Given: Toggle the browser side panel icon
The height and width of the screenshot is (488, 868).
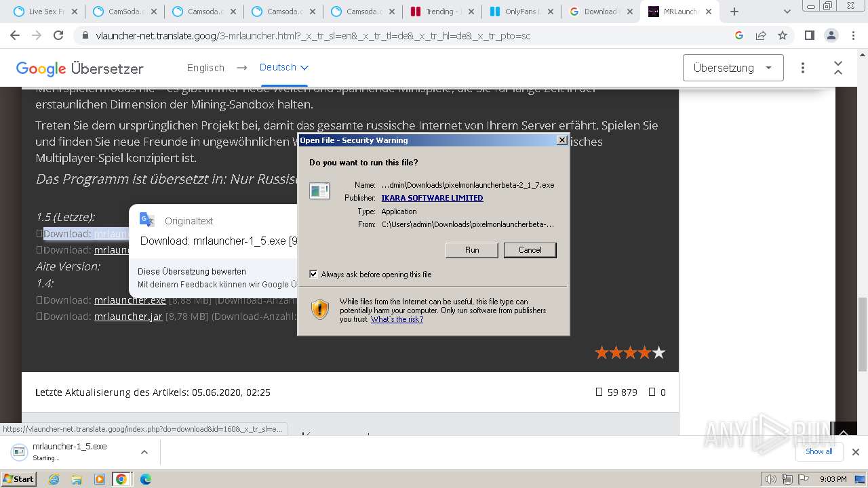Looking at the screenshot, I should (x=809, y=35).
